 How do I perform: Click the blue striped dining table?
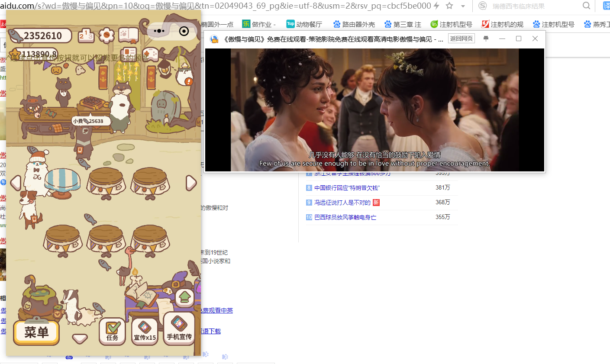[62, 183]
